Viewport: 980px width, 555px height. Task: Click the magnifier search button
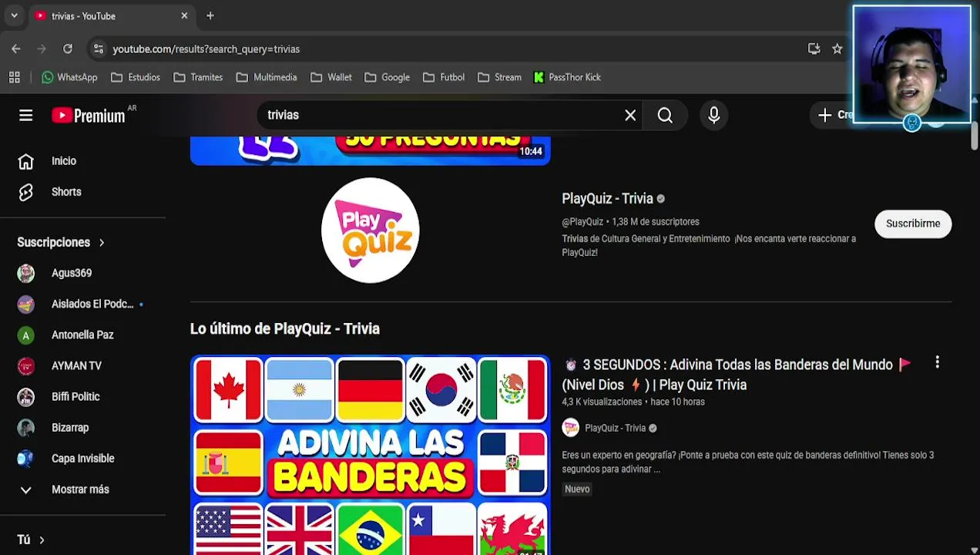point(665,115)
